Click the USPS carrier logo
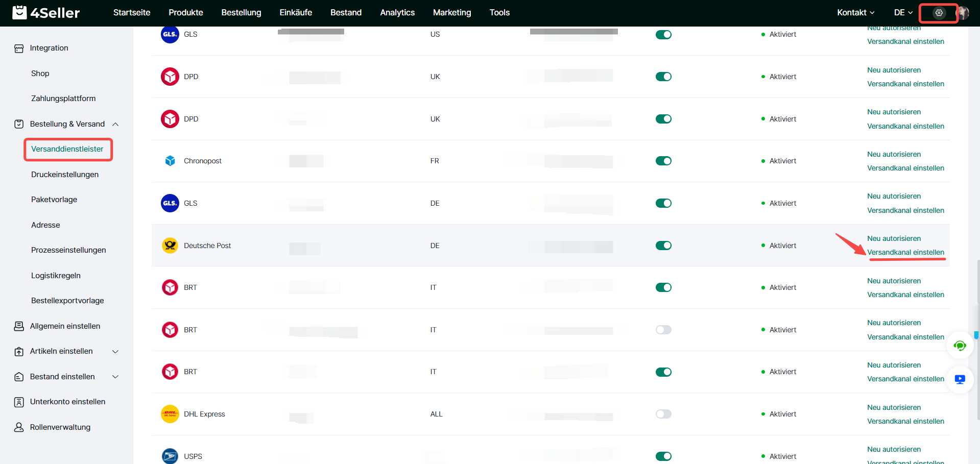The width and height of the screenshot is (980, 464). (x=170, y=456)
